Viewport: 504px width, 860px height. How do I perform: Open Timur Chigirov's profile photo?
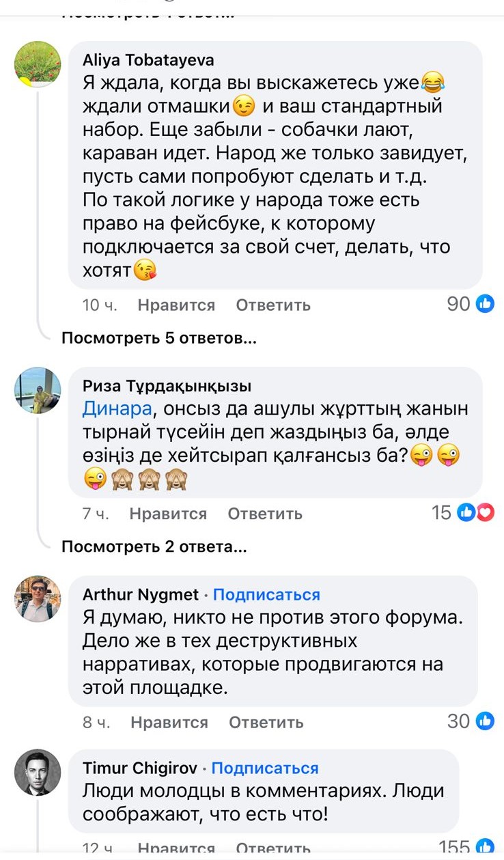pos(38,774)
